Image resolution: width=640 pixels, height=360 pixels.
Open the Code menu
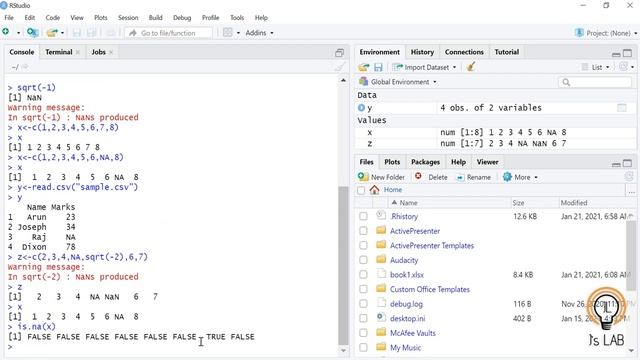pos(53,18)
